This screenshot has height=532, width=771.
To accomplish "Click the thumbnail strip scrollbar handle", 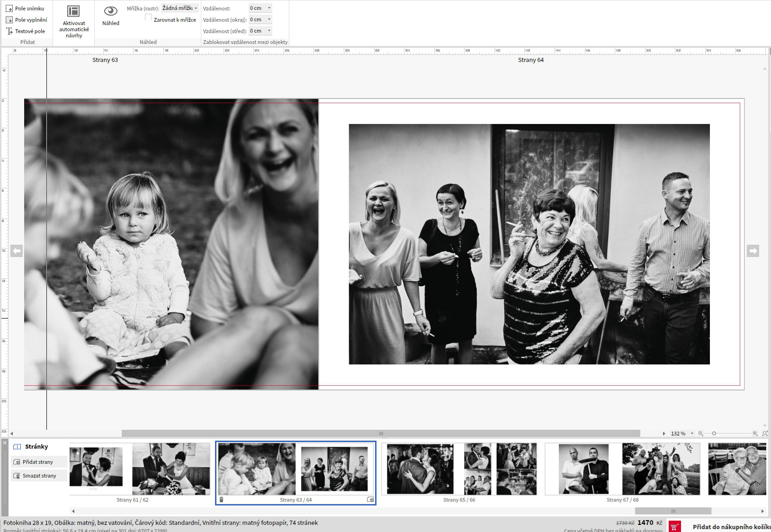I will coord(673,511).
